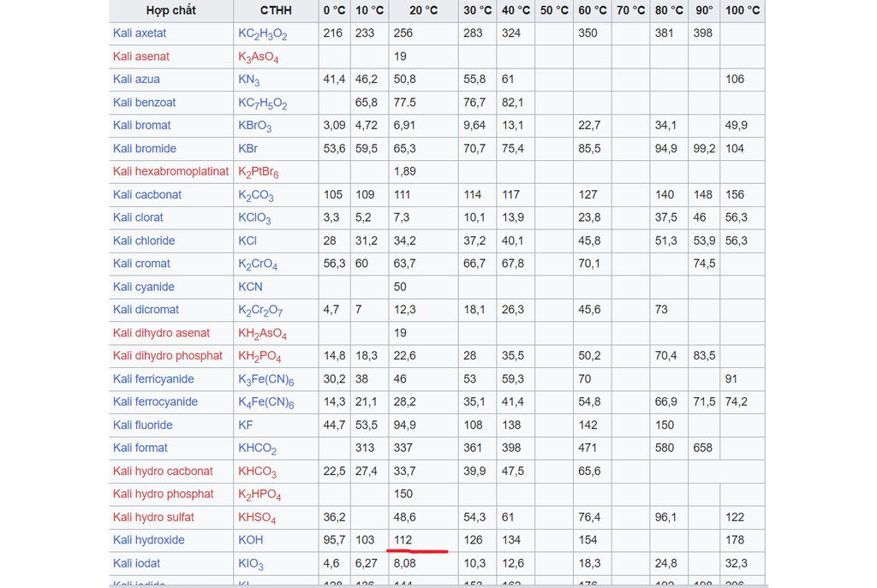The width and height of the screenshot is (877, 588).
Task: Open the Kali dihydro phosphat link
Action: coord(168,356)
